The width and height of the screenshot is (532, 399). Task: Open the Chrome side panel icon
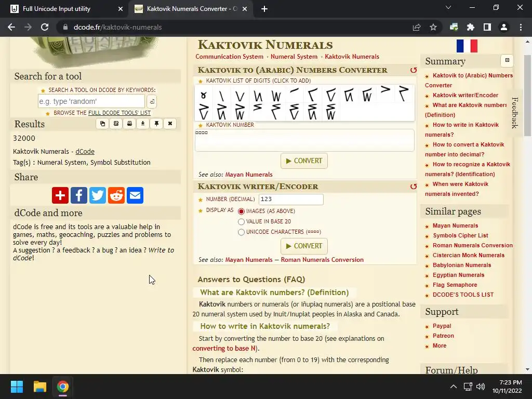click(x=487, y=27)
